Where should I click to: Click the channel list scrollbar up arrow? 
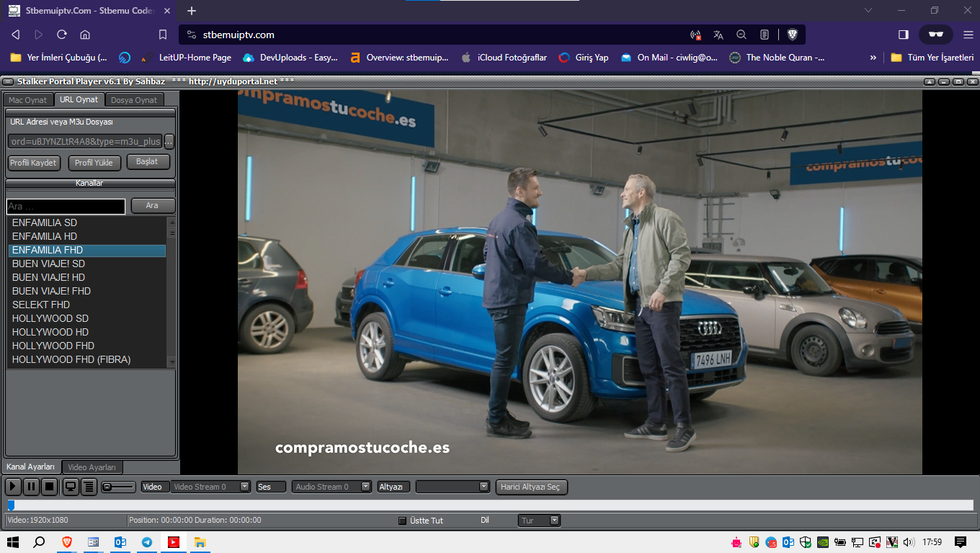(171, 222)
